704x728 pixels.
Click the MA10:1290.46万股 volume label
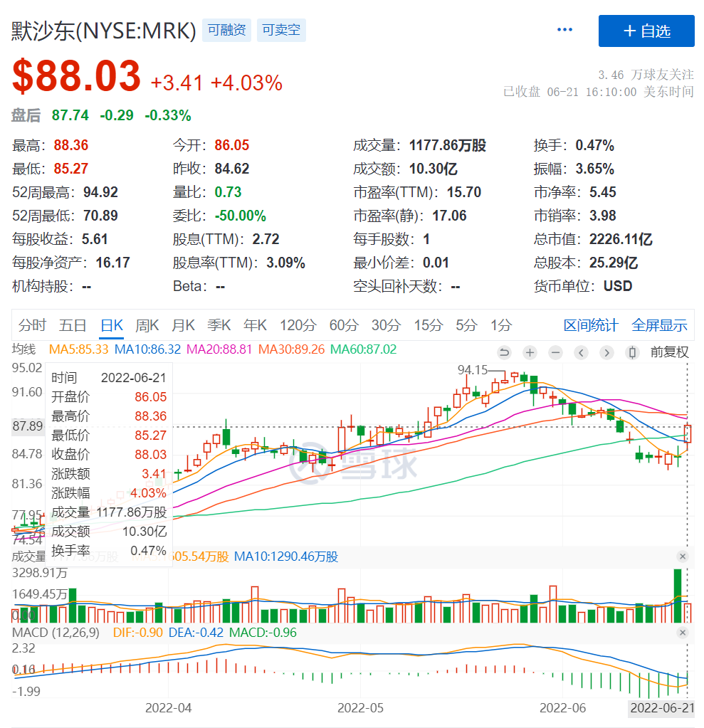click(286, 556)
